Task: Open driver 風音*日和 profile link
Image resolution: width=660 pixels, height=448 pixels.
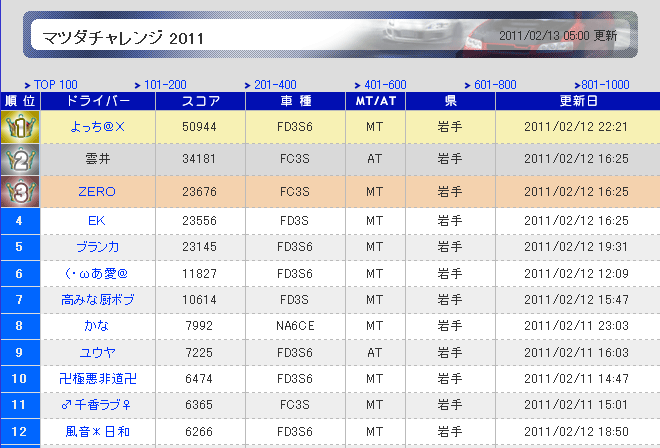Action: click(97, 432)
